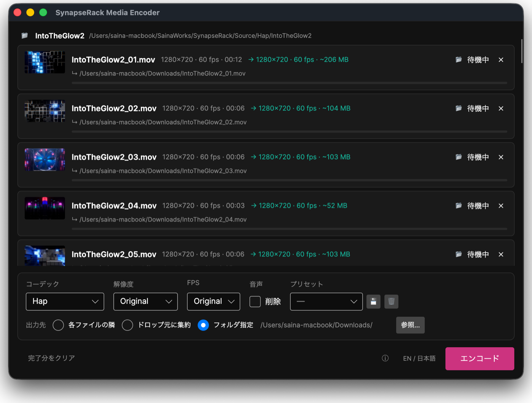Click the IntoTheGlow2_02.mov thumbnail

coord(45,111)
